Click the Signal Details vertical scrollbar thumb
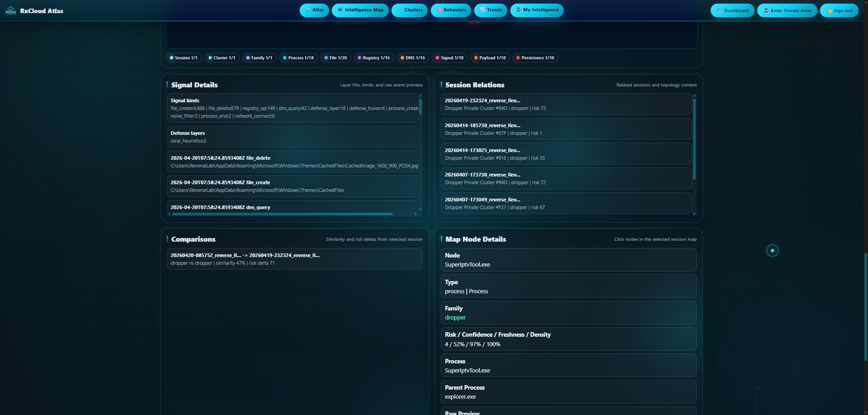The width and height of the screenshot is (868, 415). coord(420,106)
